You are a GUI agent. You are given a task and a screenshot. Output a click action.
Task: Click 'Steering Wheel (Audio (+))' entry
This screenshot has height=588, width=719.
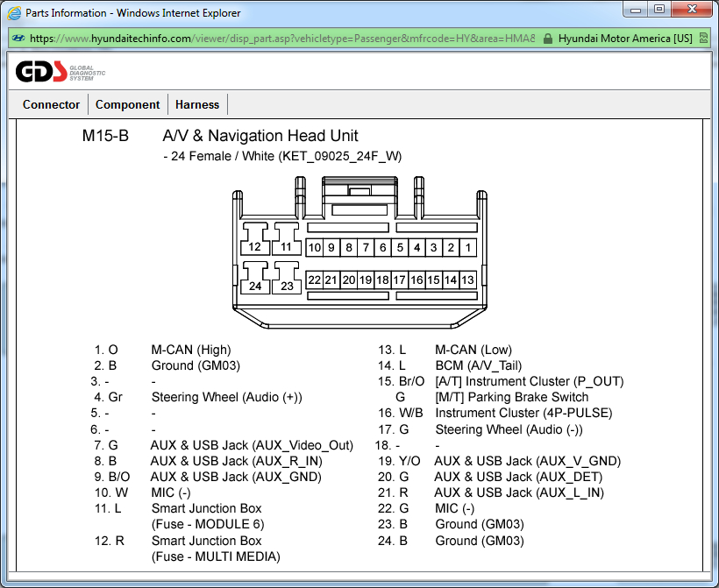pyautogui.click(x=227, y=397)
